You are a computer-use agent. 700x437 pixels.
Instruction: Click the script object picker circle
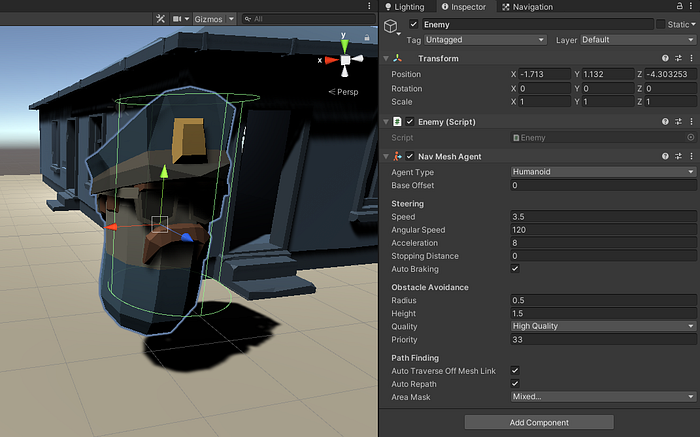click(690, 137)
